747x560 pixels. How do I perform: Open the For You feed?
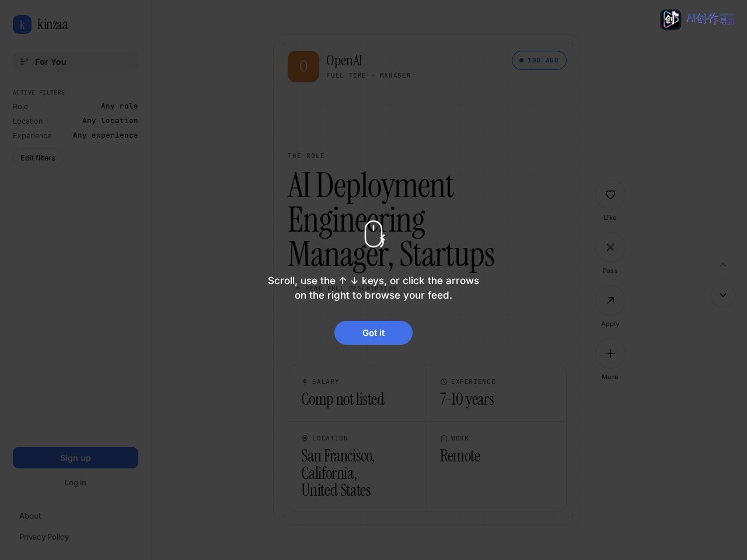coord(75,62)
